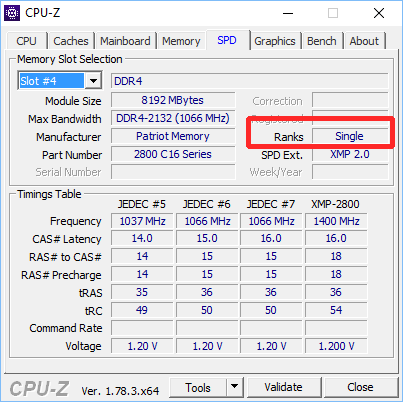The width and height of the screenshot is (403, 402).
Task: Switch to the Memory tab
Action: 181,41
